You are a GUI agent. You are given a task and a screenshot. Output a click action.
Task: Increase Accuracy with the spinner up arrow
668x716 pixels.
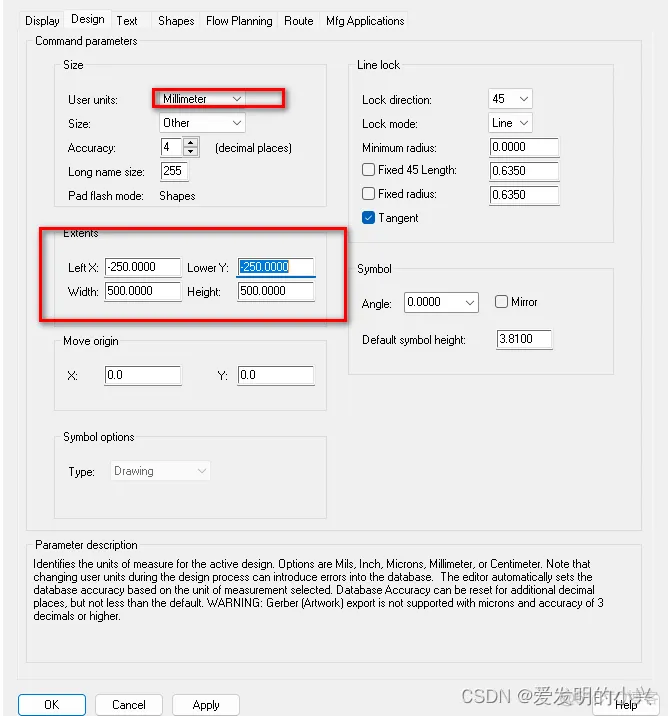[x=190, y=143]
